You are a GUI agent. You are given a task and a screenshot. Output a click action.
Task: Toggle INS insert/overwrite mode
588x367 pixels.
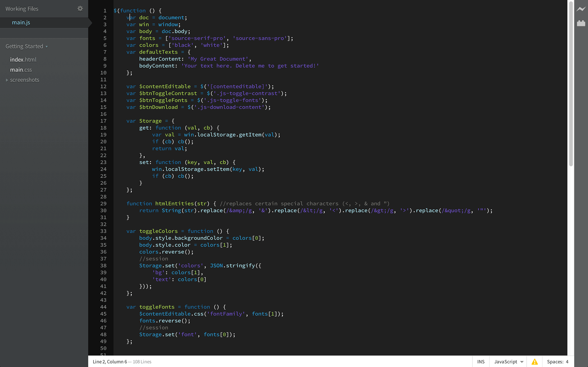481,362
